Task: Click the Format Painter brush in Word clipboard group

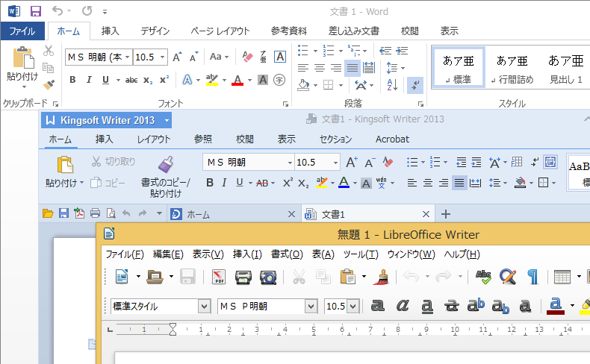Action: pyautogui.click(x=49, y=85)
